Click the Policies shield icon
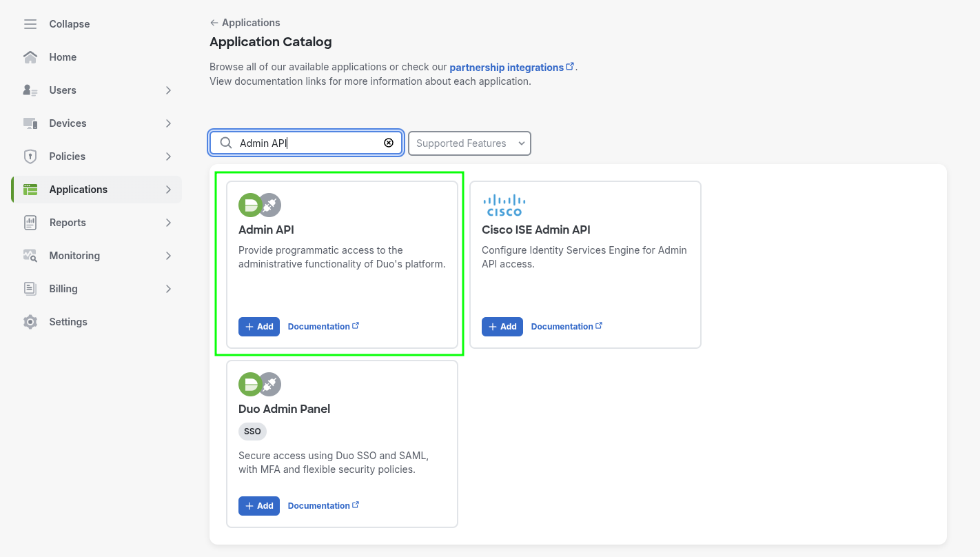The image size is (980, 557). coord(30,156)
